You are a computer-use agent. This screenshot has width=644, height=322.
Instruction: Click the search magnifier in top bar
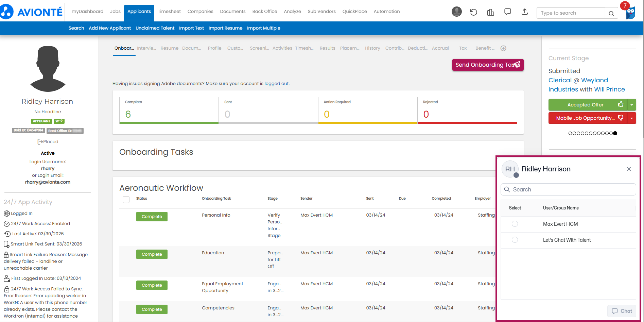pos(611,13)
